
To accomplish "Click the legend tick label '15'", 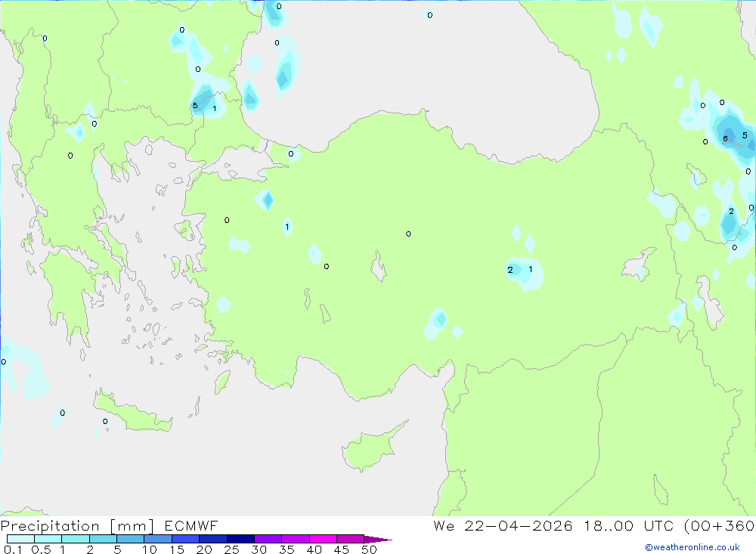I will [x=177, y=549].
